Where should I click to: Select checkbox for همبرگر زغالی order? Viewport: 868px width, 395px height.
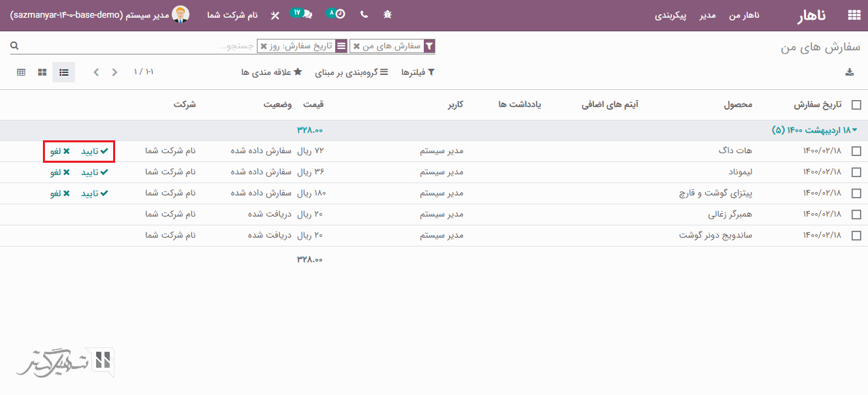click(856, 215)
